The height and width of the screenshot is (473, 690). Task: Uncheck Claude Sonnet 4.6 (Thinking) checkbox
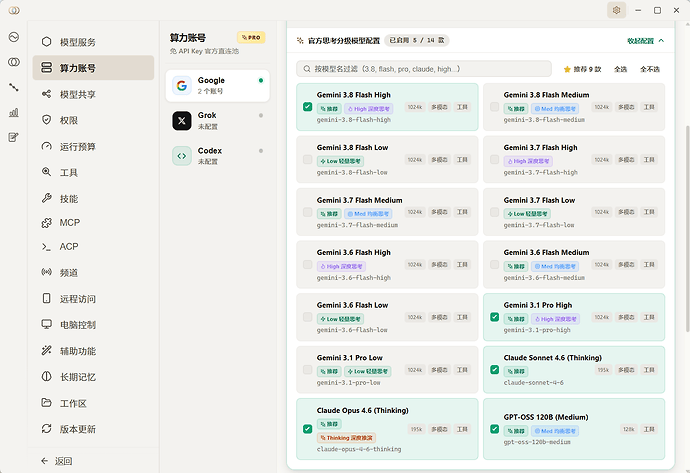pyautogui.click(x=495, y=370)
